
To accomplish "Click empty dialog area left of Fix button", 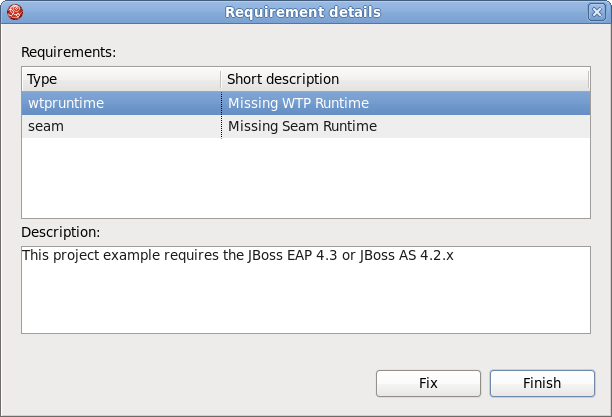I will (200, 383).
